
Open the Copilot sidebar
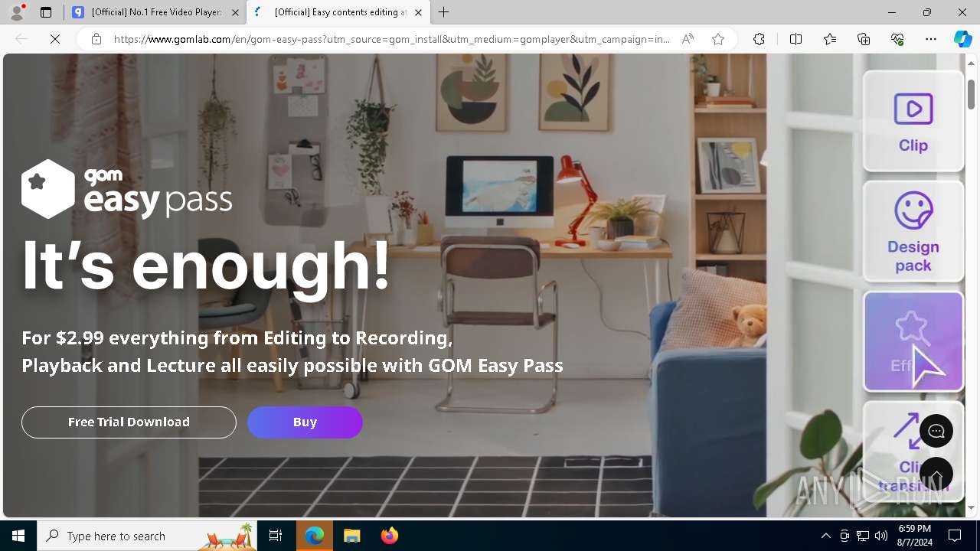pyautogui.click(x=962, y=39)
